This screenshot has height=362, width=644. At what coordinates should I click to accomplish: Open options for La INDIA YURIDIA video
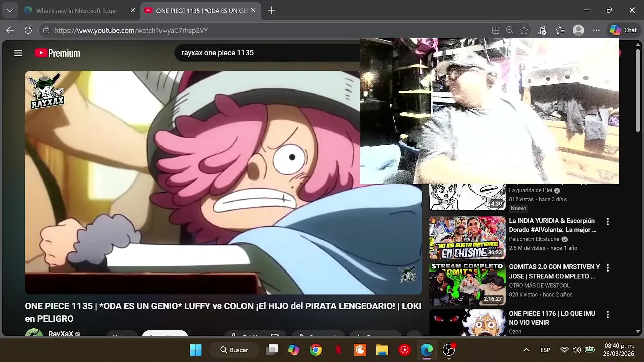[x=607, y=222]
